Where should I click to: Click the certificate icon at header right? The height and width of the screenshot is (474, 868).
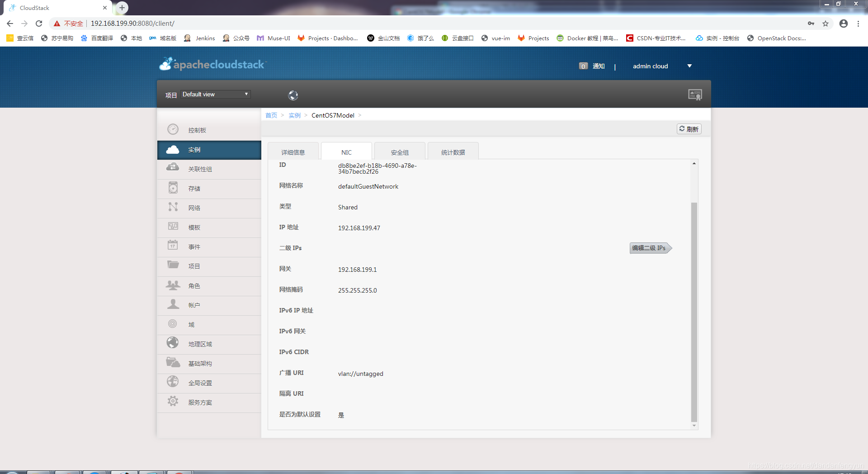695,95
